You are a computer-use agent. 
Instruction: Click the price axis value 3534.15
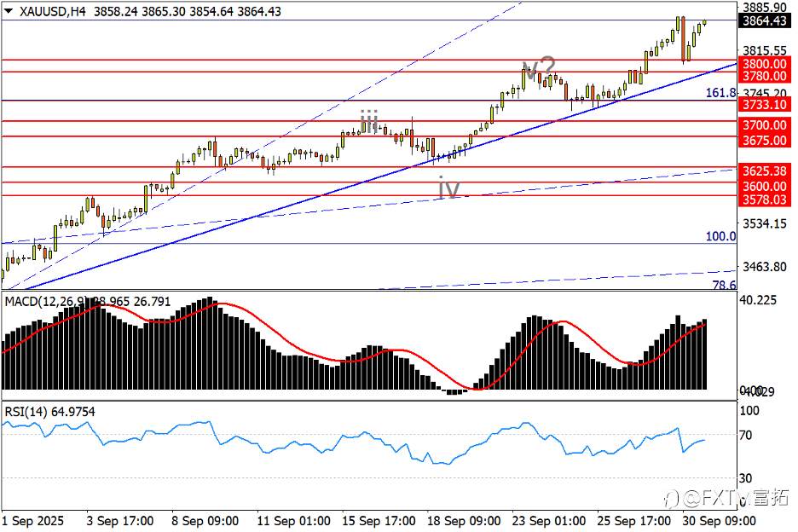(x=765, y=223)
